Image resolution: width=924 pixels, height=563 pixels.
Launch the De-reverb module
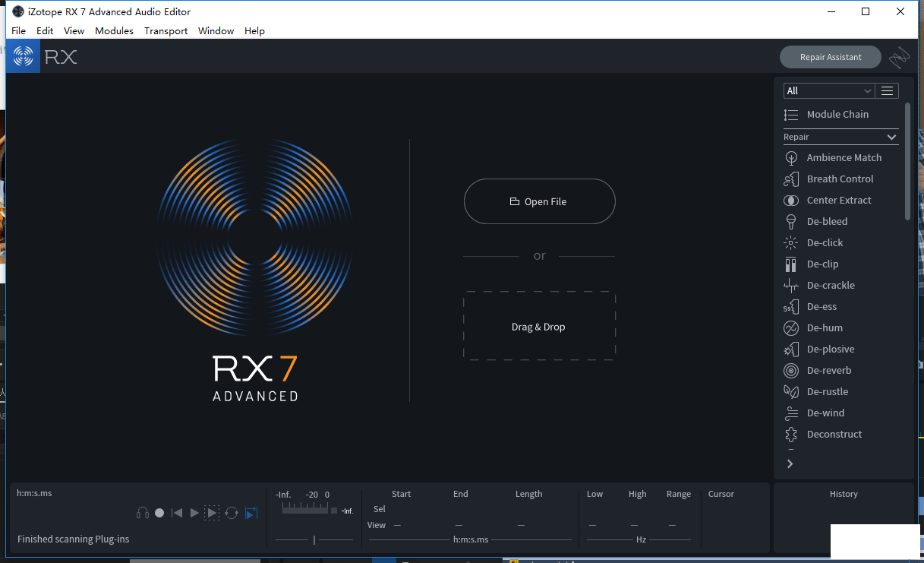coord(828,370)
